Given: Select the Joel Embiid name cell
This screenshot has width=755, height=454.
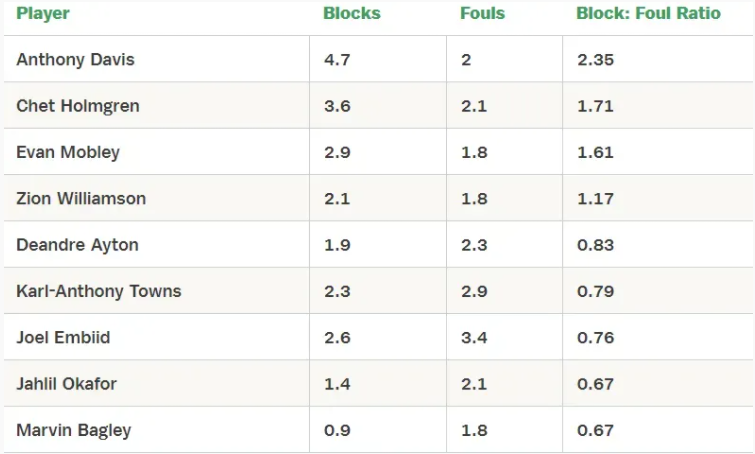Looking at the screenshot, I should [x=156, y=337].
